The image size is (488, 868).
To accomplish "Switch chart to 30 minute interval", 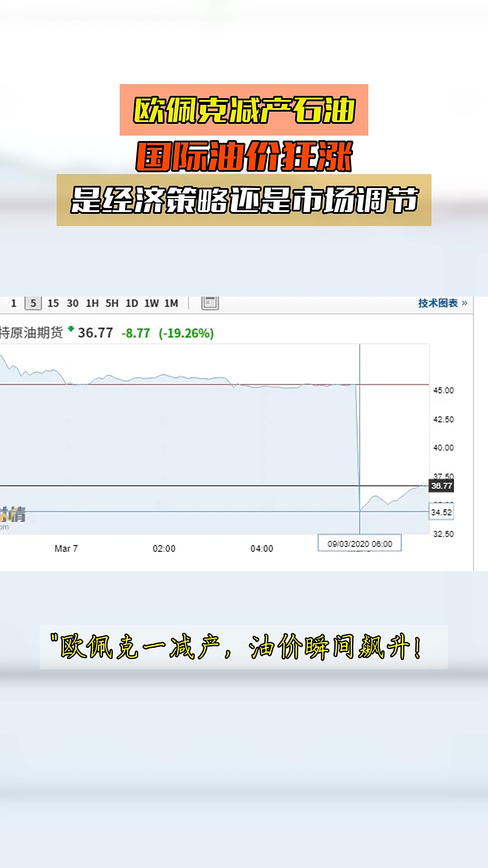I will [73, 303].
